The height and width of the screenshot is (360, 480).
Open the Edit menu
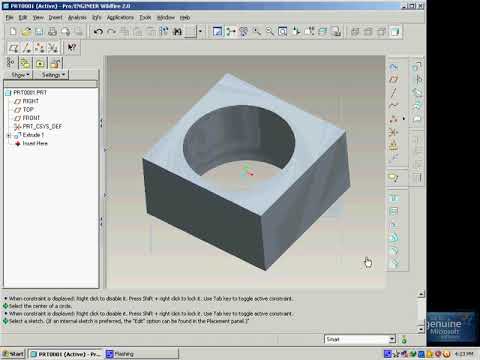coord(23,17)
